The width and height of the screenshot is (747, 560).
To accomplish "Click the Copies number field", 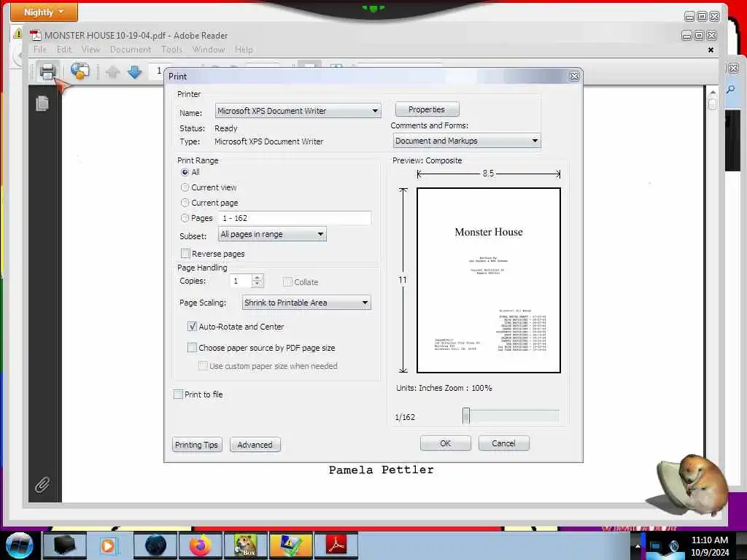I will point(241,281).
